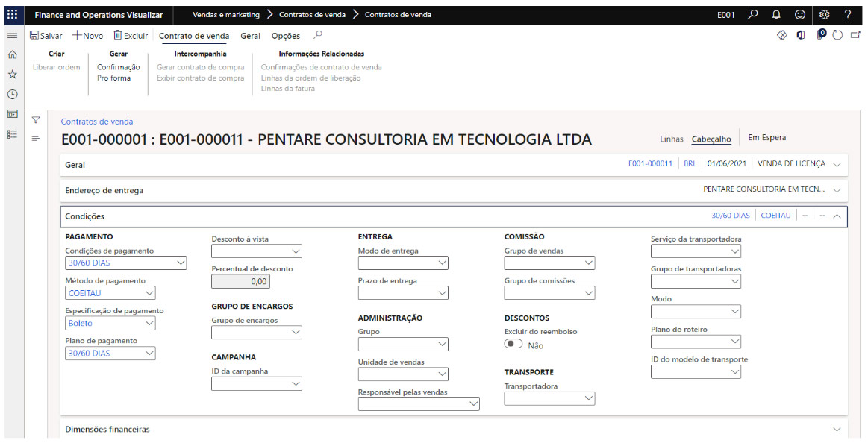The height and width of the screenshot is (443, 868).
Task: Switch to the Geral ribbon tab
Action: [250, 36]
